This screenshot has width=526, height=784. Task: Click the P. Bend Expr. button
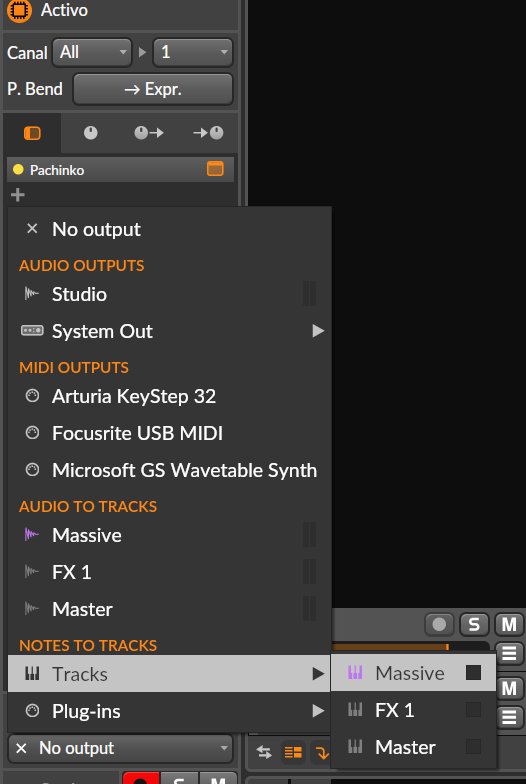(153, 90)
